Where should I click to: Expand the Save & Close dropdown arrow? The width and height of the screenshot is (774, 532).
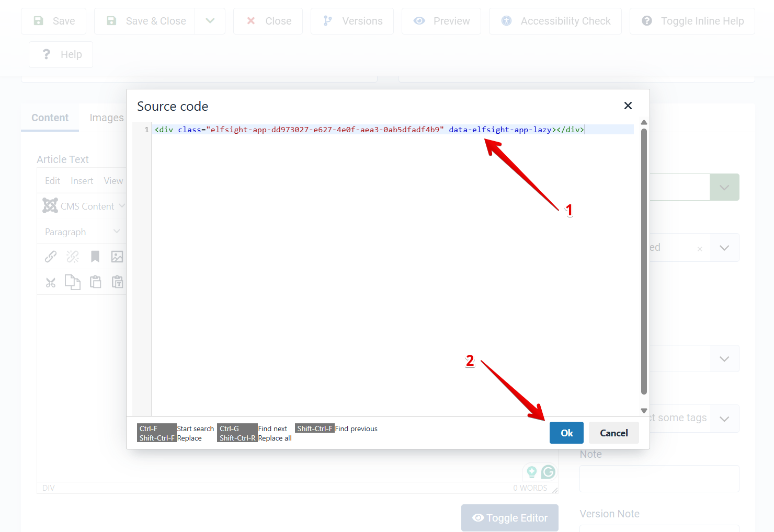pos(210,21)
